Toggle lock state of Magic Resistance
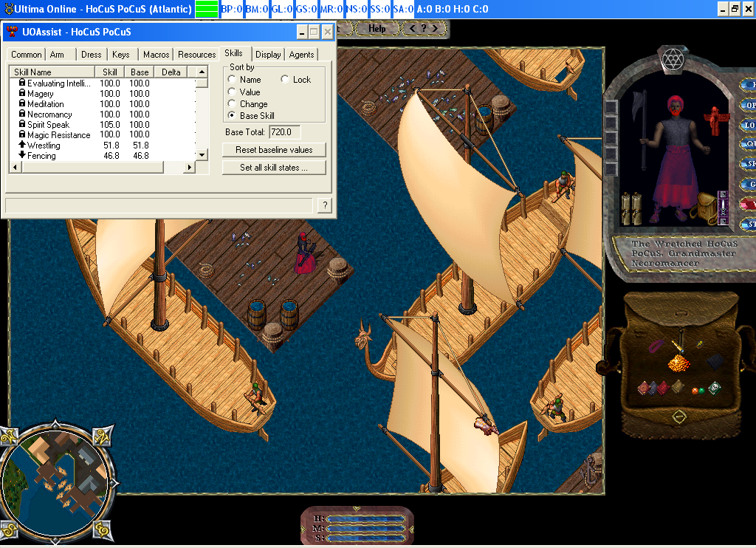756x548 pixels. [22, 134]
